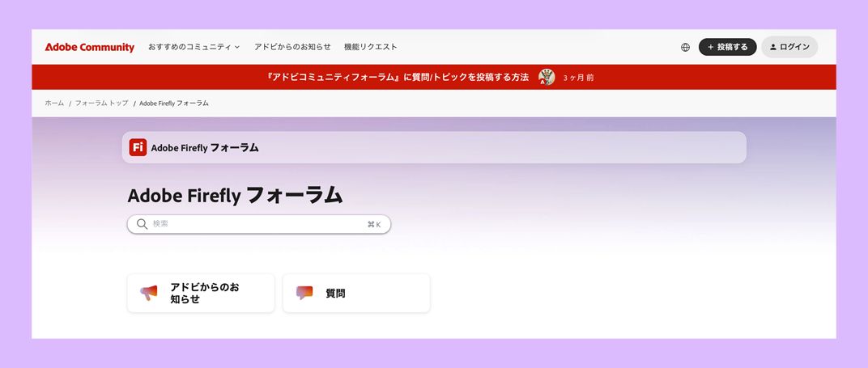Image resolution: width=868 pixels, height=368 pixels.
Task: Click the ⌘K shortcut hint in search
Action: 374,224
